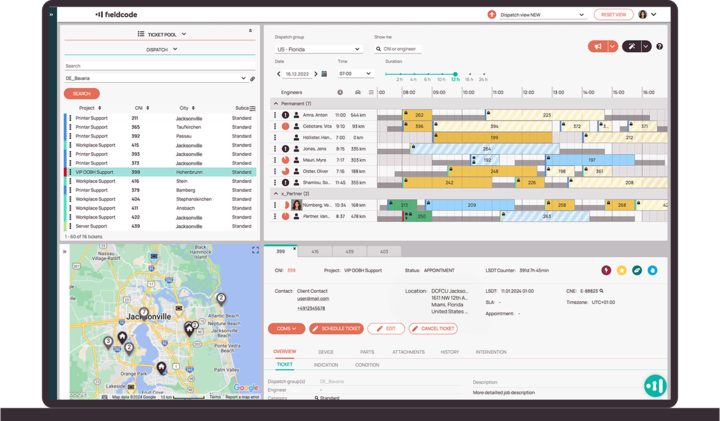Viewport: 720px width, 421px height.
Task: Set duration slider to 6 h
Action: [427, 74]
